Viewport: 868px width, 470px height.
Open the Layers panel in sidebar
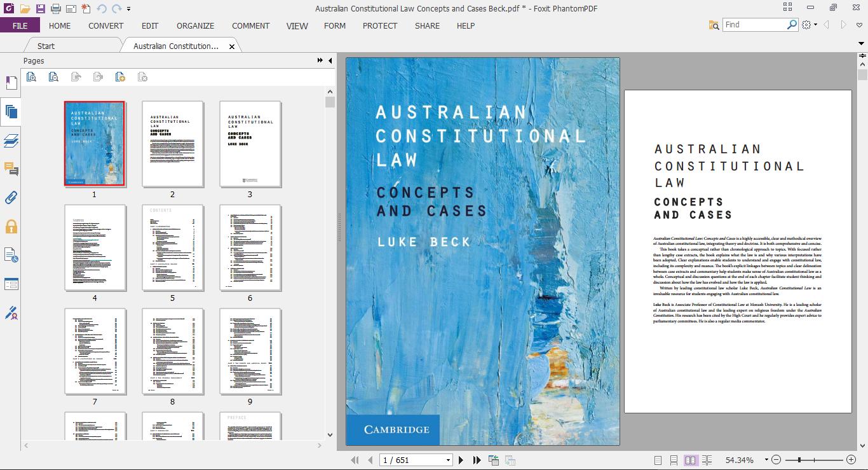(x=11, y=141)
